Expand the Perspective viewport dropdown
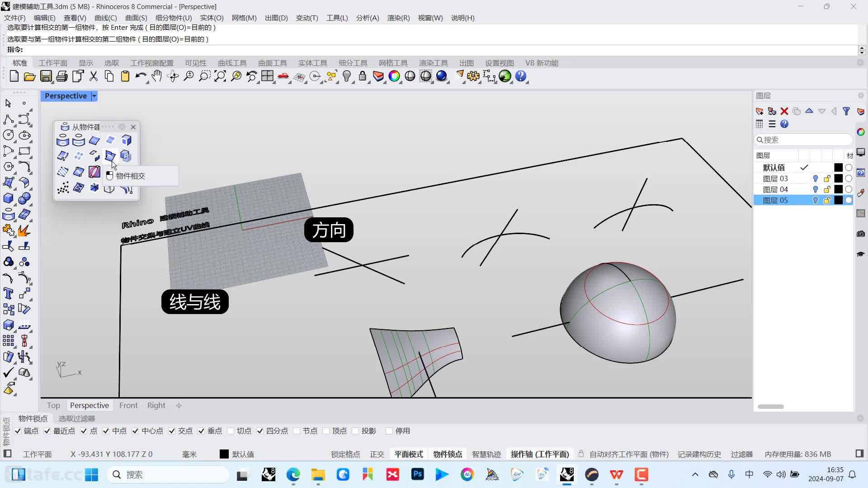The width and height of the screenshot is (868, 488). click(x=94, y=95)
